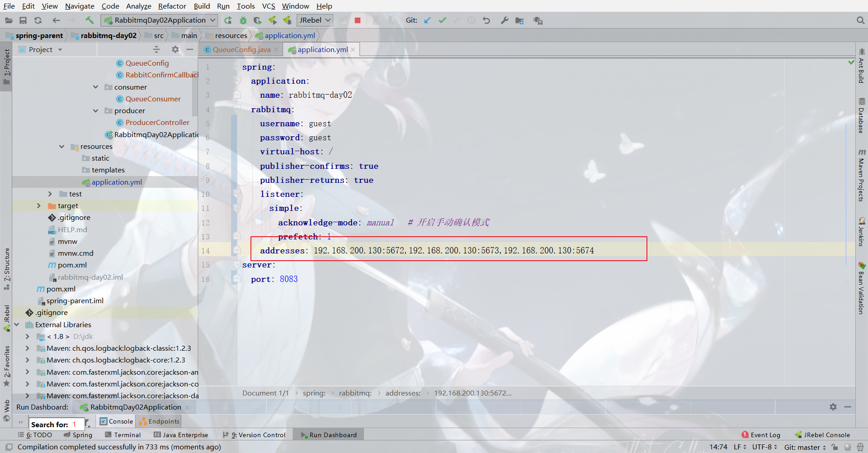This screenshot has width=868, height=453.
Task: Start debugging with the bug icon
Action: (243, 20)
